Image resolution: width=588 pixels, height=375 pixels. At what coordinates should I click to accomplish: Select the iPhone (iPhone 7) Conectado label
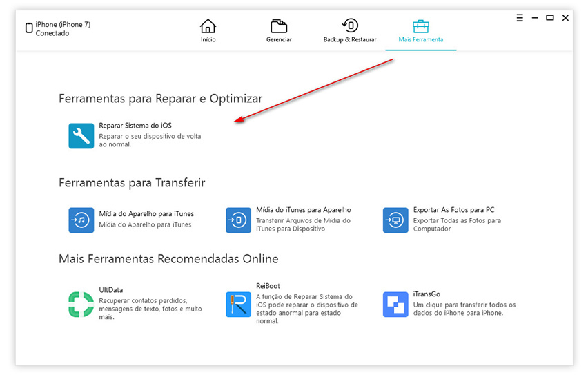coord(63,29)
